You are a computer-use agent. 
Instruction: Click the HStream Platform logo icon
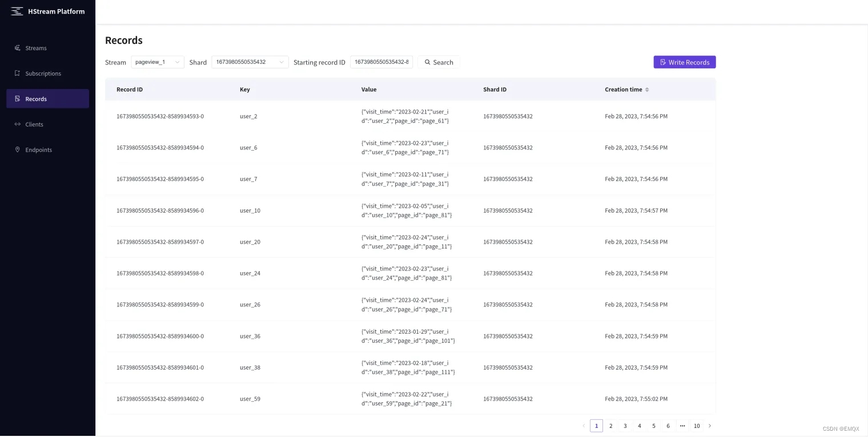click(x=16, y=11)
